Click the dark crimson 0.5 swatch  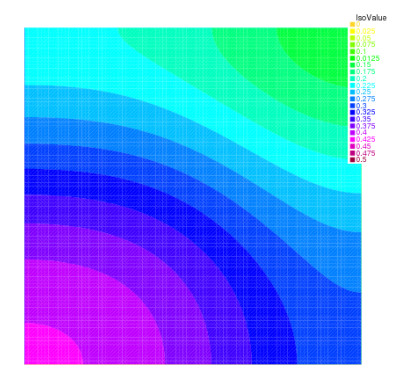(352, 160)
